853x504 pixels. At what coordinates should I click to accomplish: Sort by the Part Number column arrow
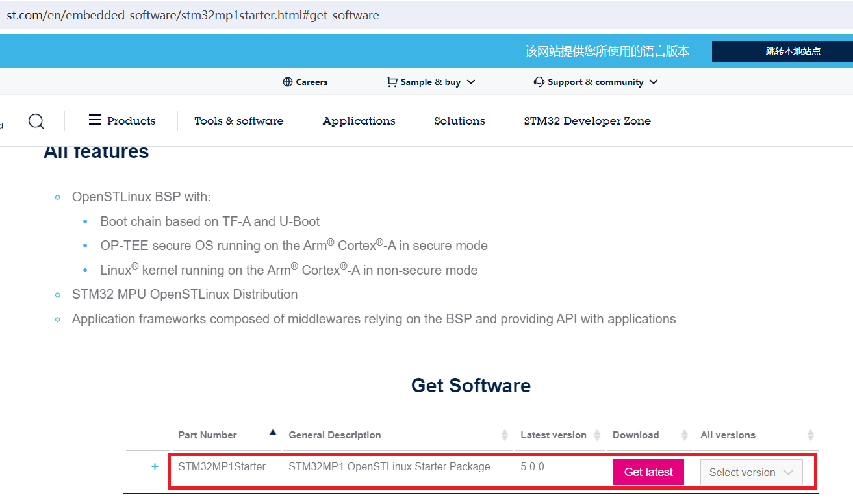273,432
